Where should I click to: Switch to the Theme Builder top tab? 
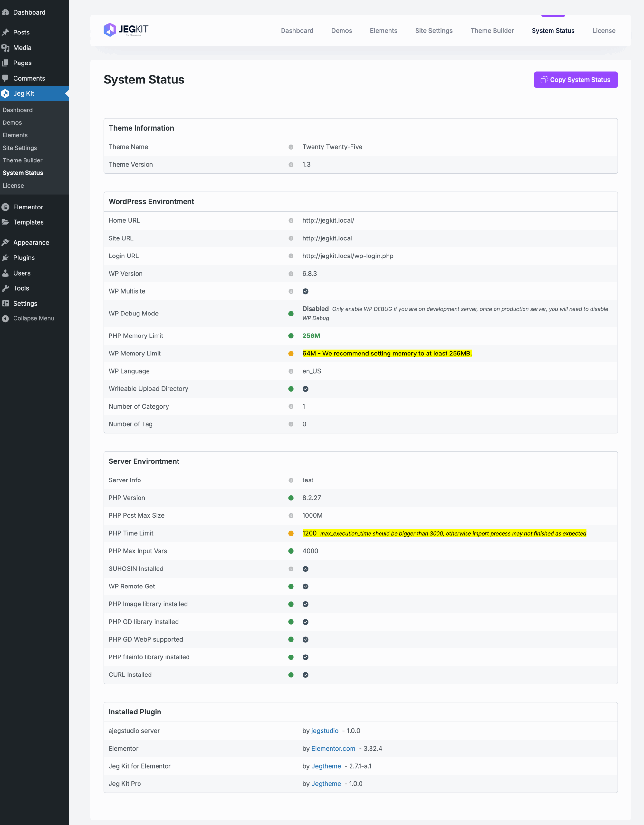click(492, 31)
